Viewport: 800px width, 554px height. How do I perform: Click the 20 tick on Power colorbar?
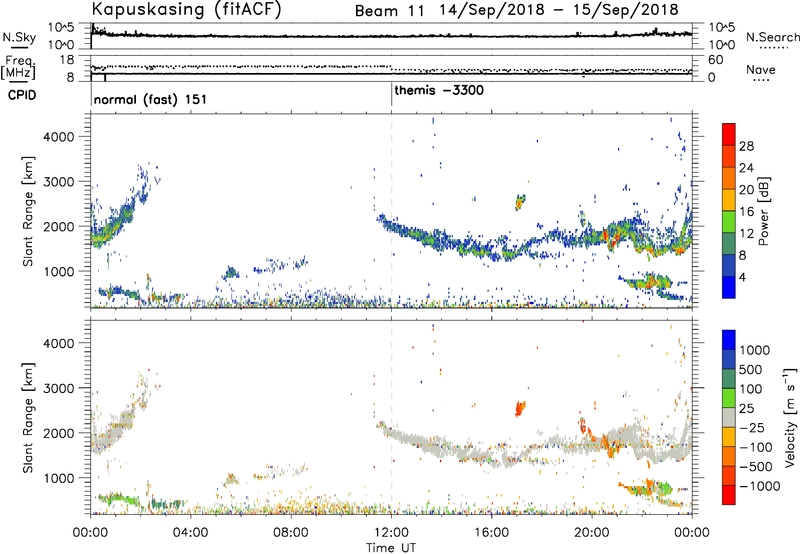click(x=746, y=190)
